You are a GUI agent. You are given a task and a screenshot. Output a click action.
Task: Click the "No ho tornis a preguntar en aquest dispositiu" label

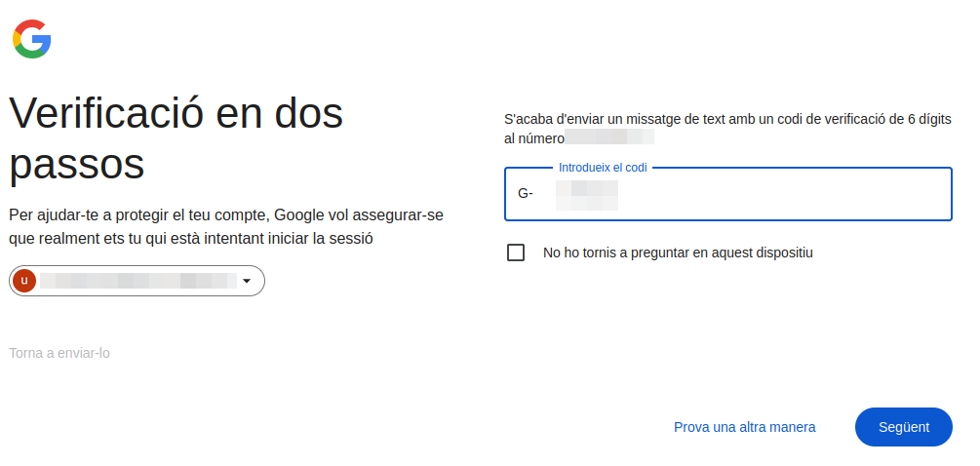coord(678,252)
